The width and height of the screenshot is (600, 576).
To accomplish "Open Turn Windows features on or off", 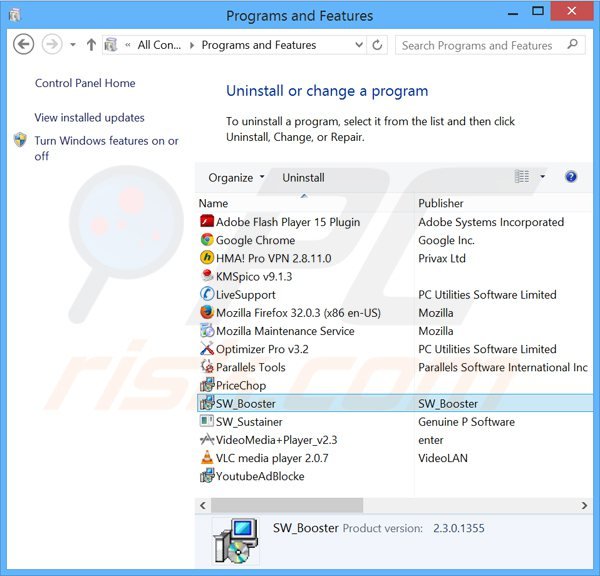I will click(x=106, y=148).
